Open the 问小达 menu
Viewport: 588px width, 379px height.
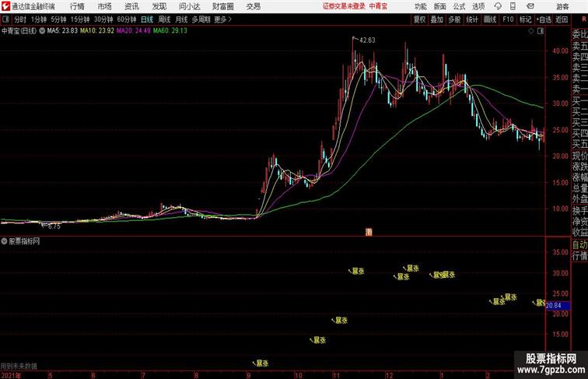point(189,6)
